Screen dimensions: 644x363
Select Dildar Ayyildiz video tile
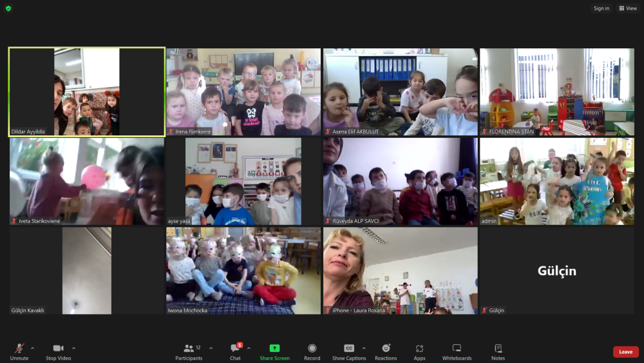click(87, 92)
